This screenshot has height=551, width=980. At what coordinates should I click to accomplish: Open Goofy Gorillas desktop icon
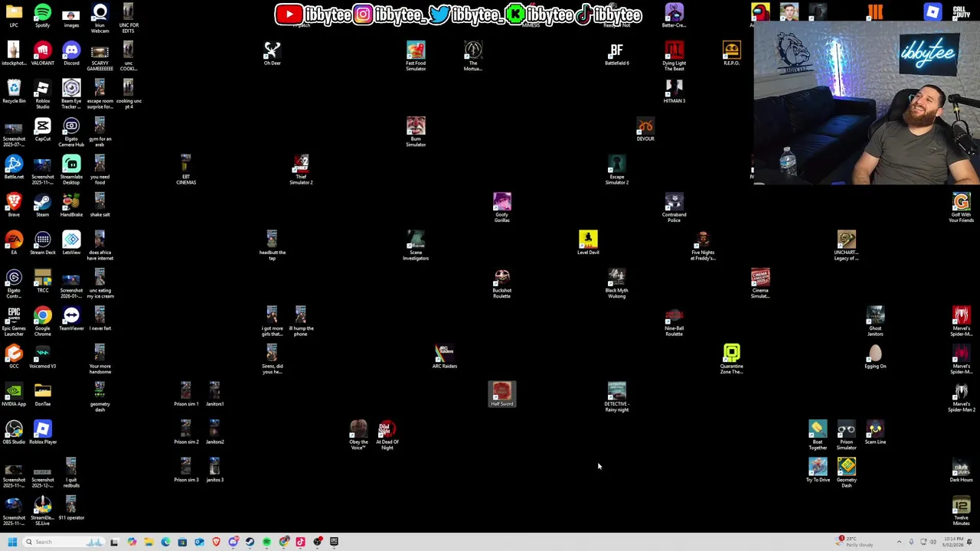coord(501,208)
